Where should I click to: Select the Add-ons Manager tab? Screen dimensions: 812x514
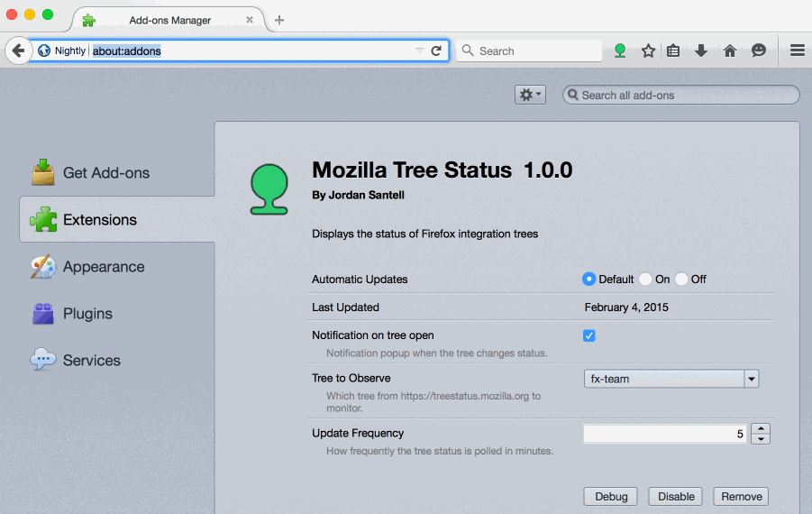[x=169, y=20]
